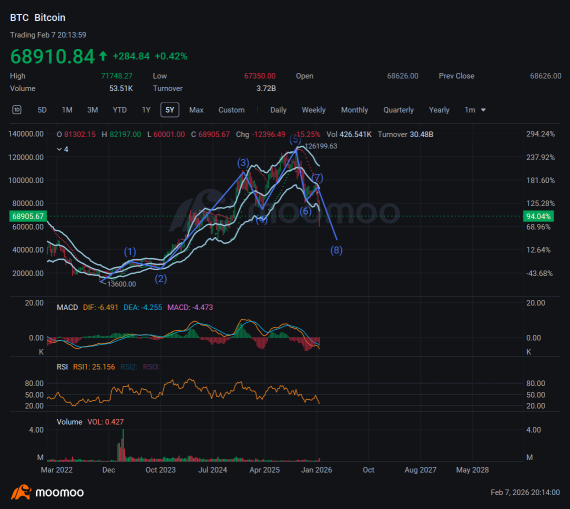Viewport: 570px width, 509px height.
Task: Click the candle high value 82197.00
Action: pyautogui.click(x=125, y=135)
